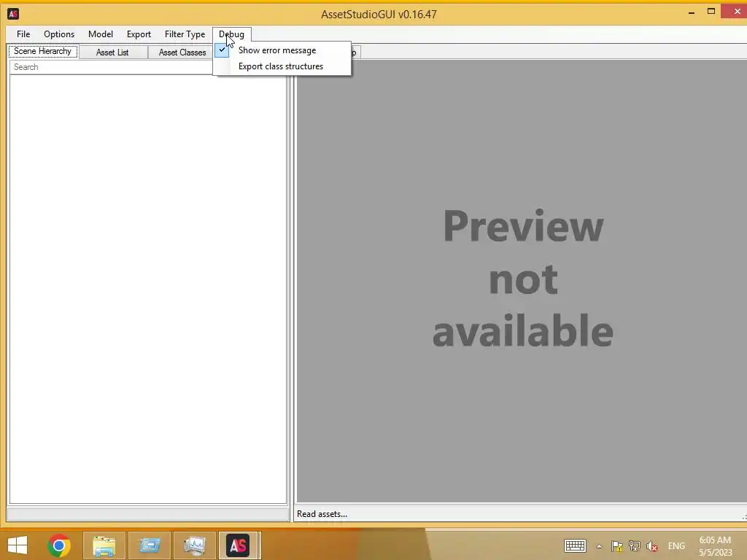The width and height of the screenshot is (747, 560).
Task: Switch to Asset Classes tab
Action: pos(182,52)
